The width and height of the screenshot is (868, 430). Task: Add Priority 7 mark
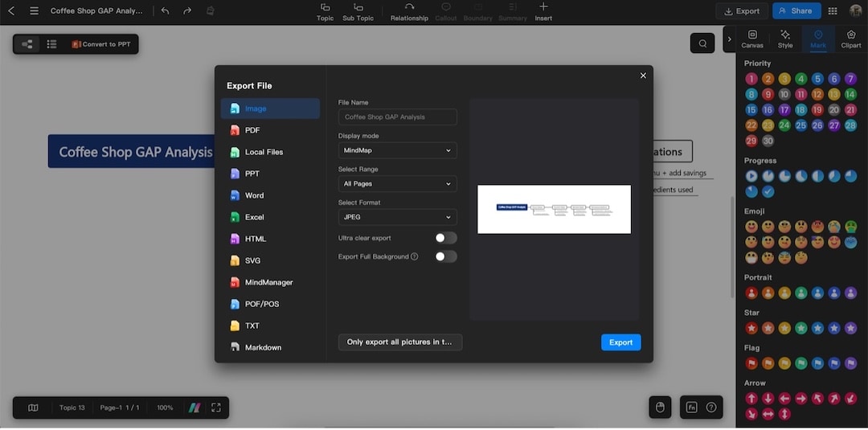[851, 79]
